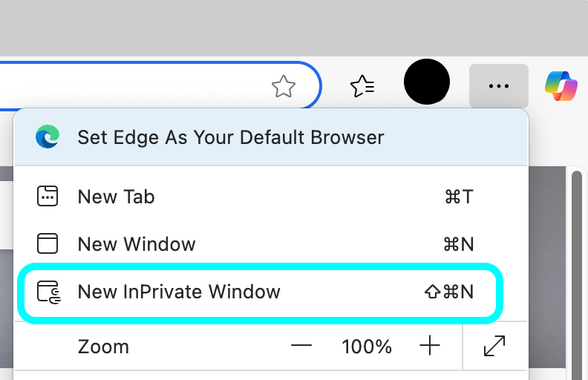Increase zoom with the plus button

click(x=430, y=346)
